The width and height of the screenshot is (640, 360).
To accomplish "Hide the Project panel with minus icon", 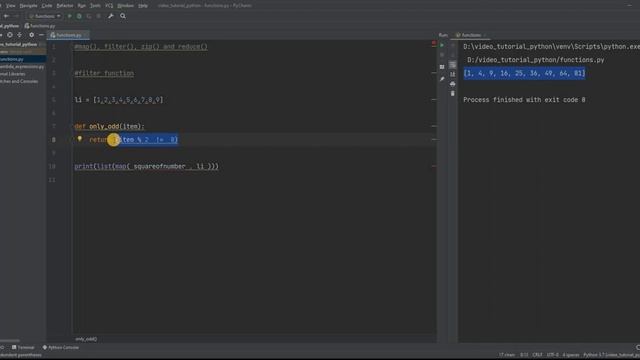I will 41,35.
